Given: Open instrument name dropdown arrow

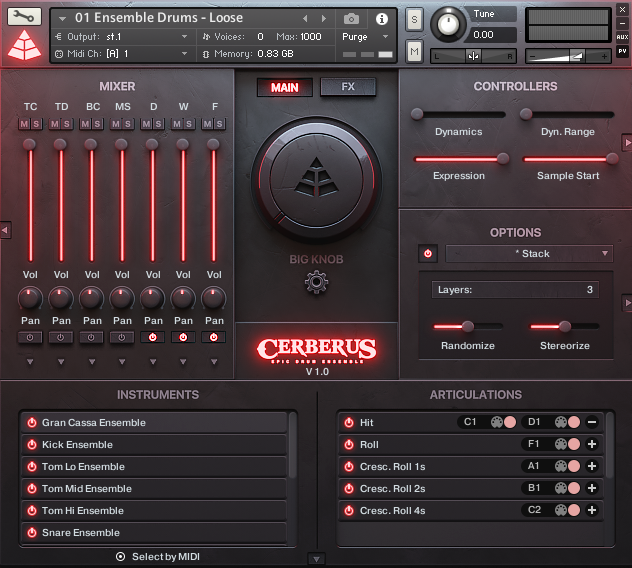Looking at the screenshot, I should pos(62,19).
